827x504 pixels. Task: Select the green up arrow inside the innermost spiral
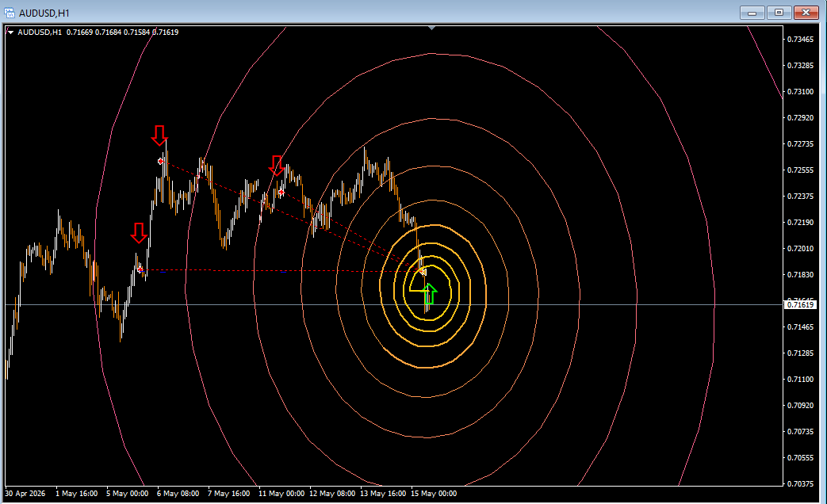click(x=430, y=294)
